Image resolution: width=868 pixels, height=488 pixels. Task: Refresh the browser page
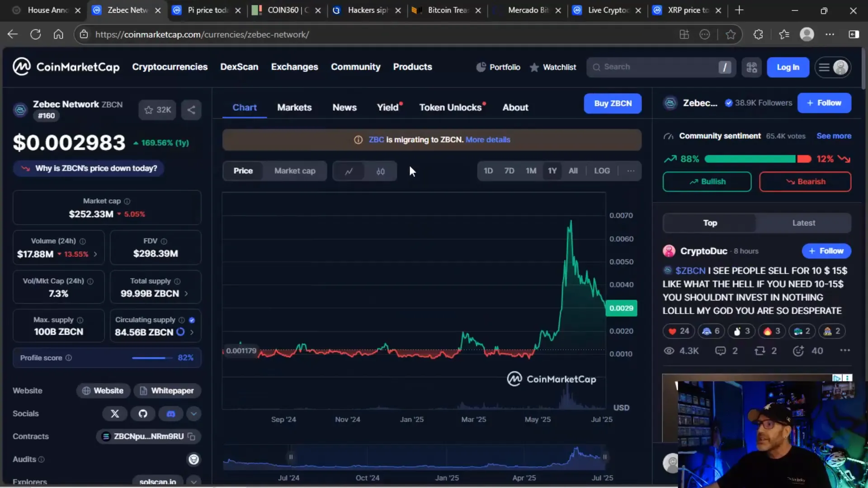[35, 34]
